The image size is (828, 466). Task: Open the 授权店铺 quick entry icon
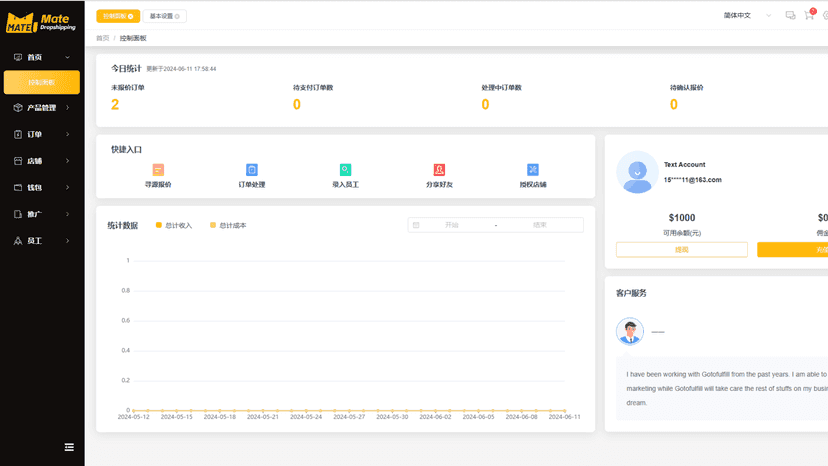click(533, 170)
